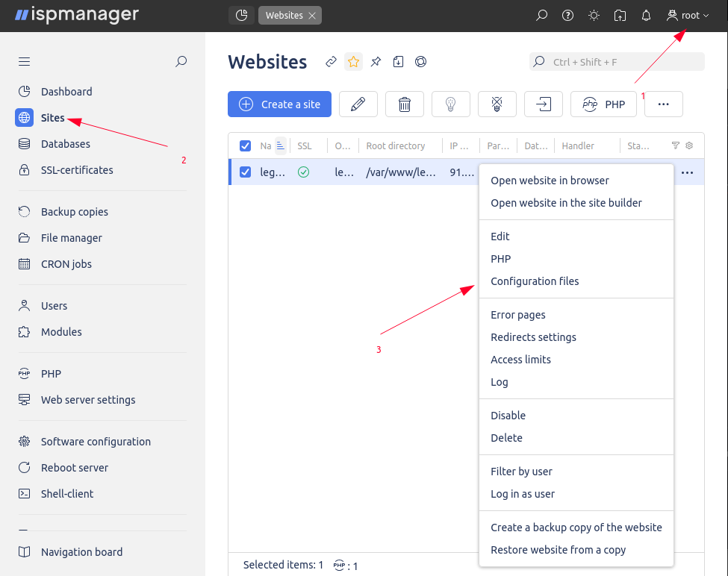Uncheck the selected website row checkbox
Image resolution: width=728 pixels, height=576 pixels.
click(x=245, y=172)
